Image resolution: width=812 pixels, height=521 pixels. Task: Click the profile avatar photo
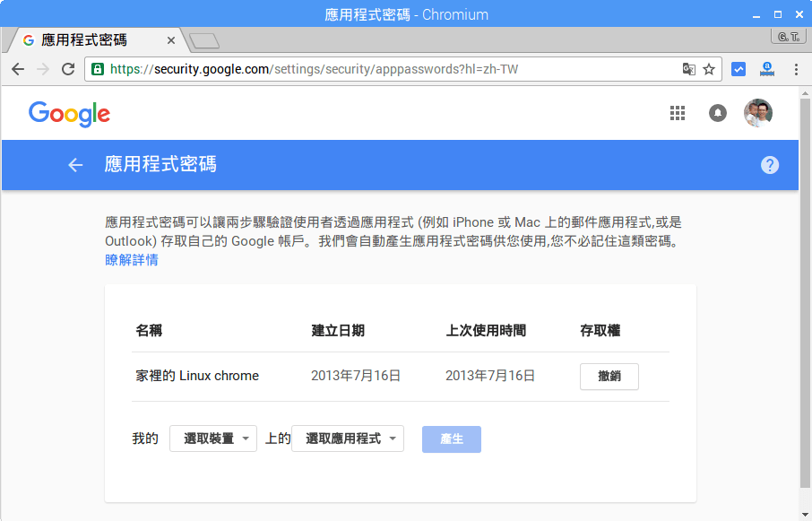click(x=758, y=113)
